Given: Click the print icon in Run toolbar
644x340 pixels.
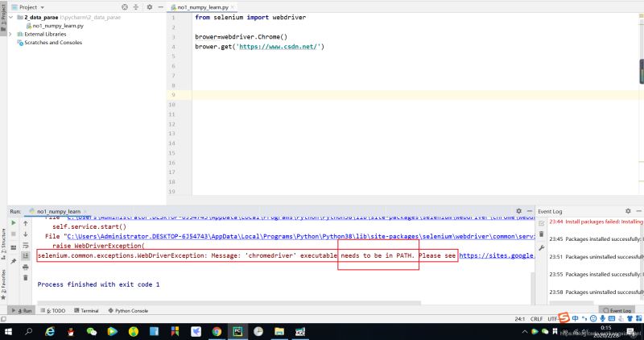Looking at the screenshot, I should tap(26, 267).
